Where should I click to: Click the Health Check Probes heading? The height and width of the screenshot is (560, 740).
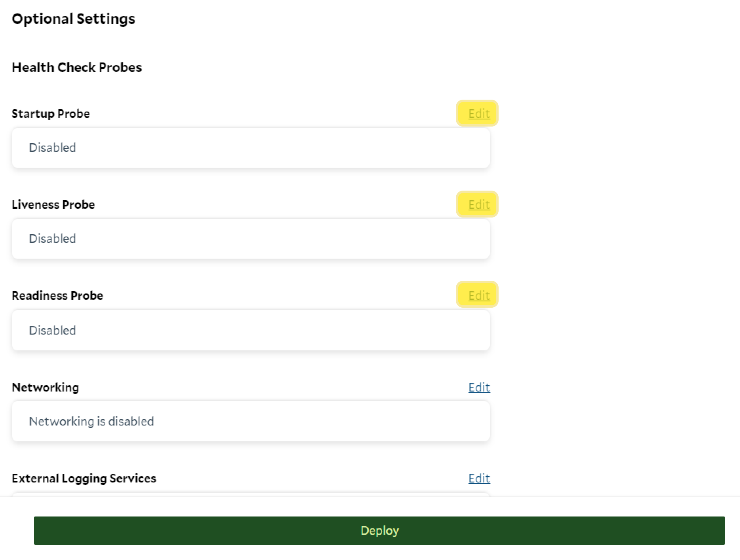point(77,68)
